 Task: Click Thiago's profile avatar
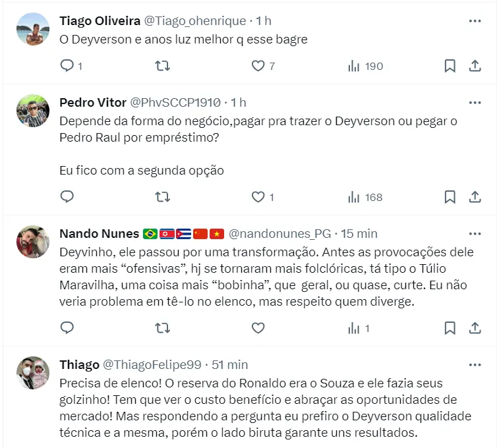pos(32,376)
